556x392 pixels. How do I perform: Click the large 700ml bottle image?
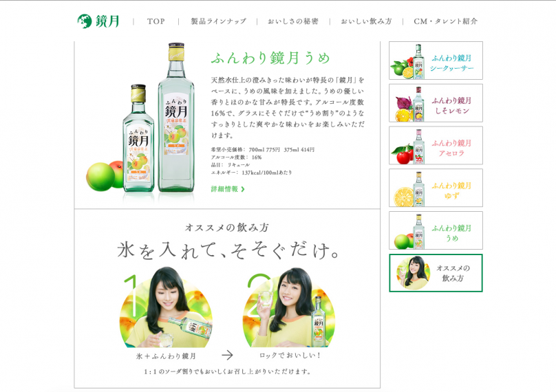tap(176, 118)
